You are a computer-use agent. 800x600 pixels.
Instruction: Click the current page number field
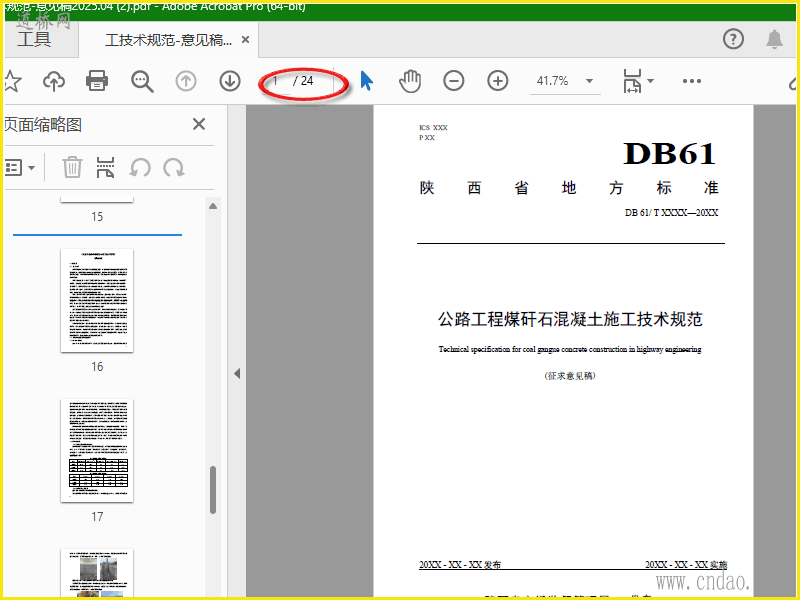[x=276, y=81]
